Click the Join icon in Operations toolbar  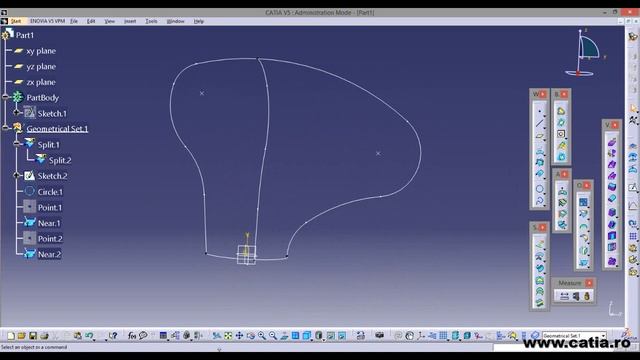(x=583, y=202)
